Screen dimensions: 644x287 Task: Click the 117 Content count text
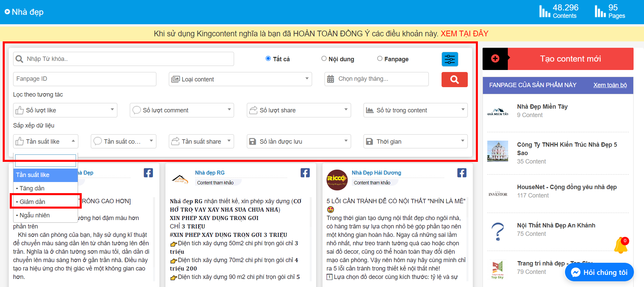click(533, 195)
